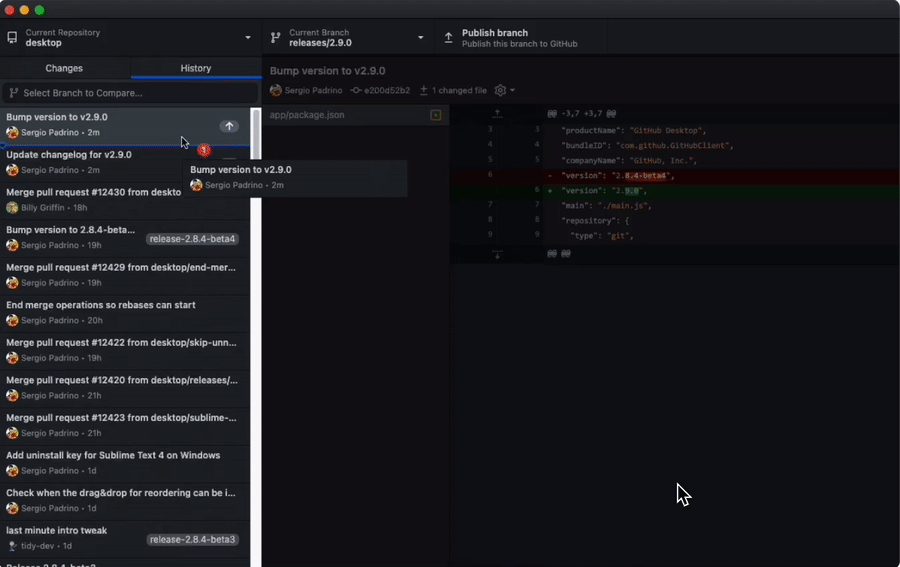Select End merge operations so rebases can start
Screen dimensions: 900x567
125,313
